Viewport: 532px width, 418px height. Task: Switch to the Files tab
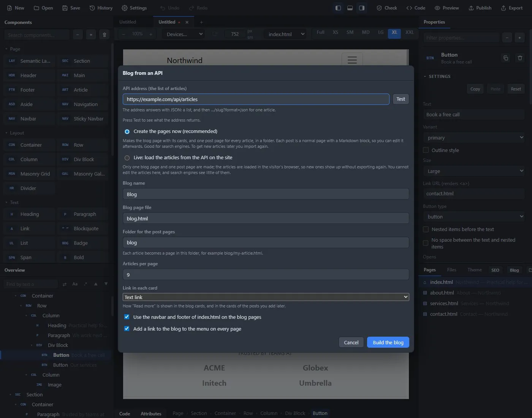pyautogui.click(x=451, y=270)
